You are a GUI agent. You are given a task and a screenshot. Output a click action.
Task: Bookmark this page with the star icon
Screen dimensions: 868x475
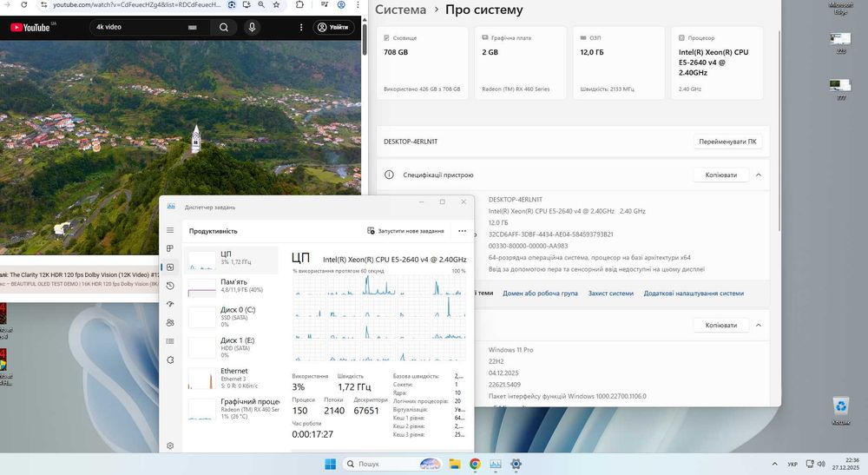click(276, 4)
